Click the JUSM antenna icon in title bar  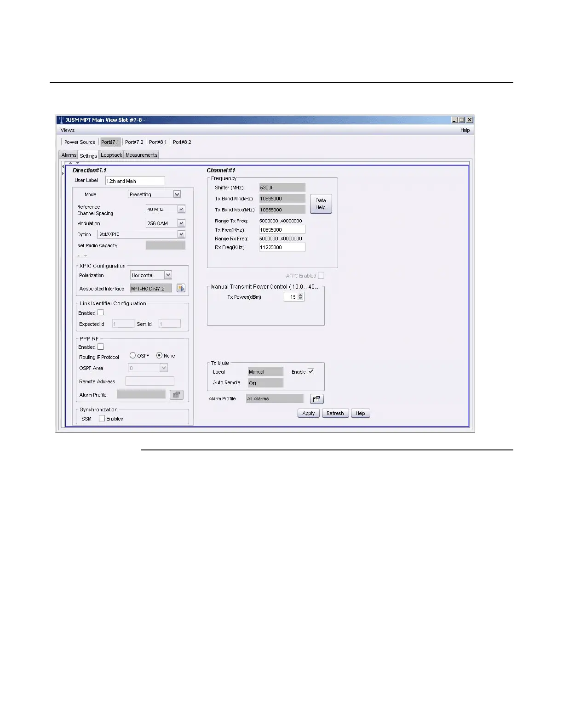(x=61, y=120)
